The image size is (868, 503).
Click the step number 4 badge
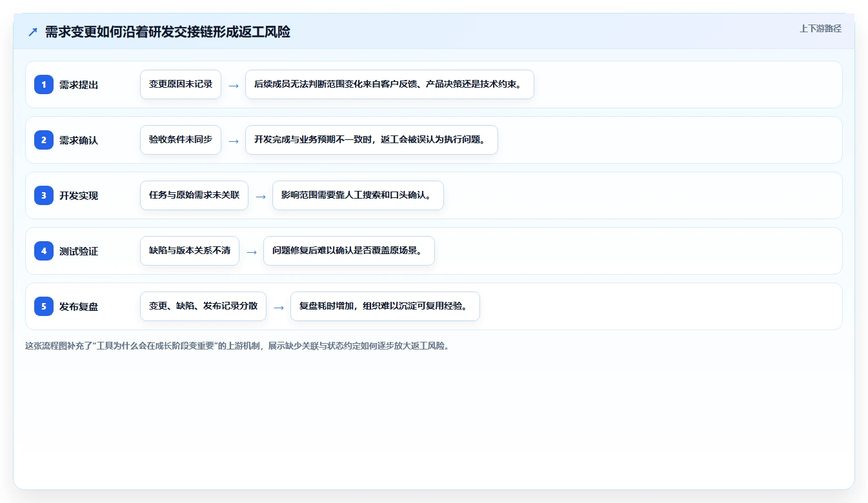point(44,251)
